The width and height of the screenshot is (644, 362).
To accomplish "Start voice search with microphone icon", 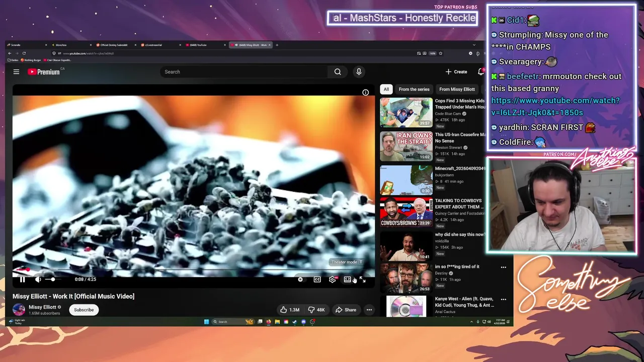I will 359,72.
